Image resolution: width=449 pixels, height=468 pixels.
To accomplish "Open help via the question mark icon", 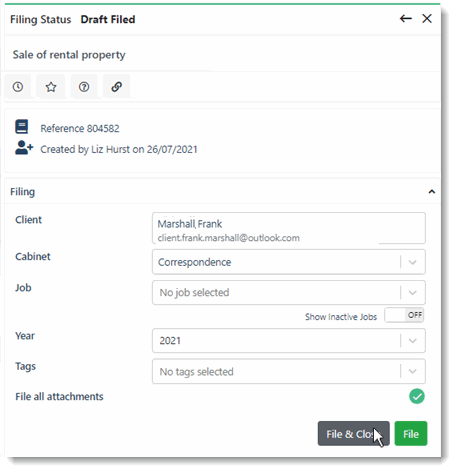I will (x=84, y=87).
